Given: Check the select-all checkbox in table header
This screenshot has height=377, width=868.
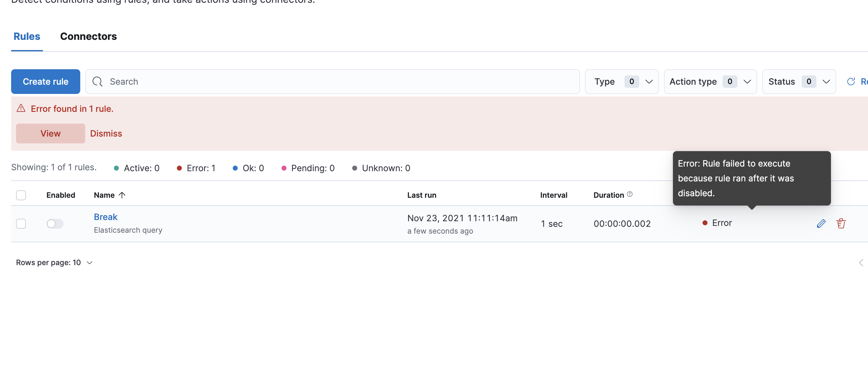Looking at the screenshot, I should click(x=21, y=195).
